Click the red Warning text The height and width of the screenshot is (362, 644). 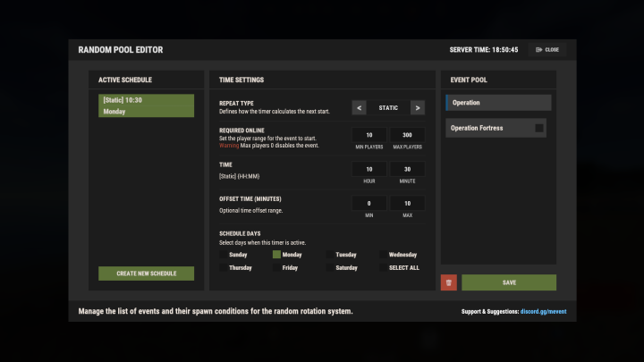[x=229, y=146]
